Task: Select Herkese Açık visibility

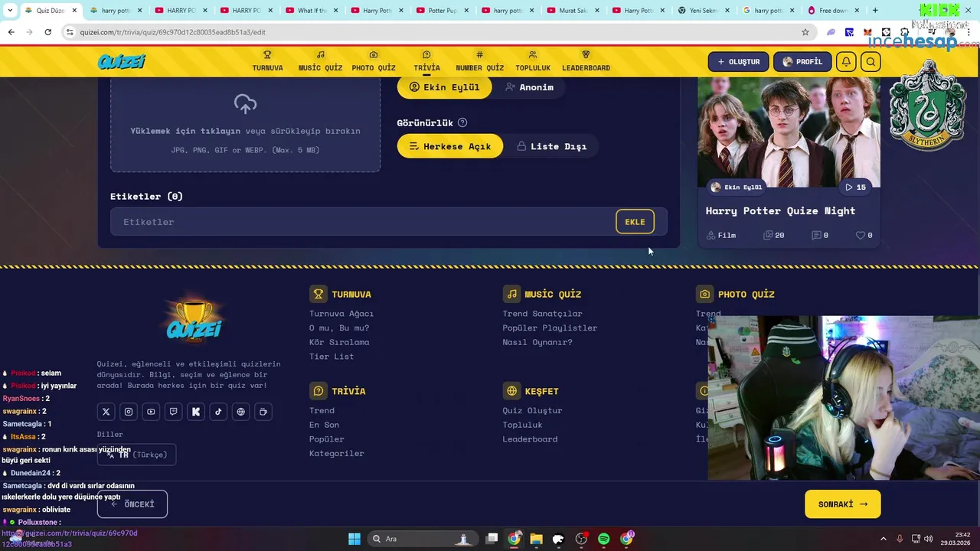Action: click(x=450, y=146)
